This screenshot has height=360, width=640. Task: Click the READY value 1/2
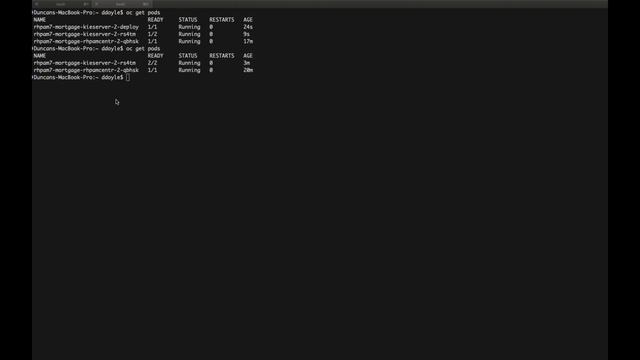click(x=152, y=34)
